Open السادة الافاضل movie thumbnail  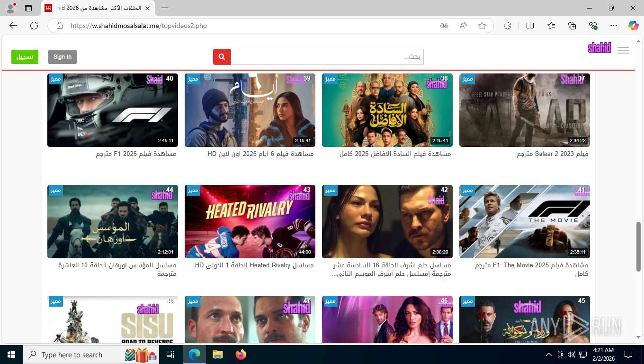pyautogui.click(x=387, y=110)
